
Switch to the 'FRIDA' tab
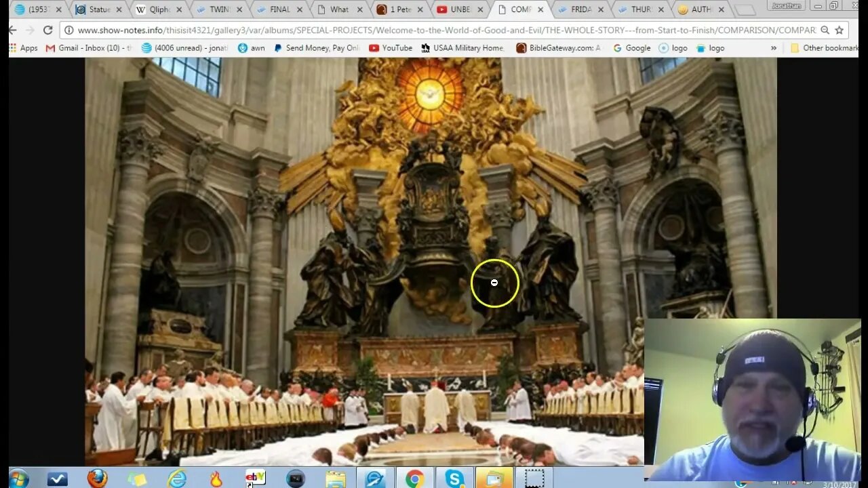click(580, 9)
